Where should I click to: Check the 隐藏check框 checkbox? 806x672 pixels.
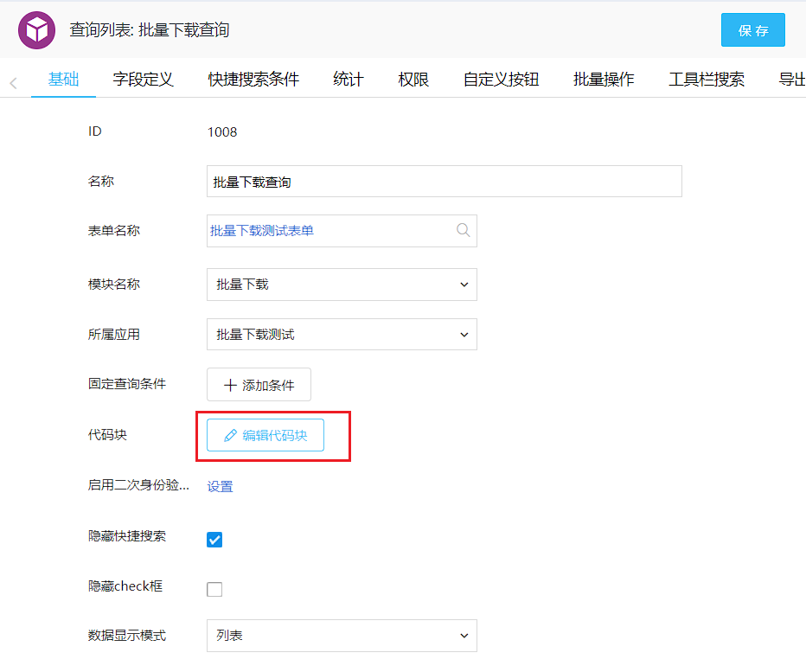tap(214, 589)
